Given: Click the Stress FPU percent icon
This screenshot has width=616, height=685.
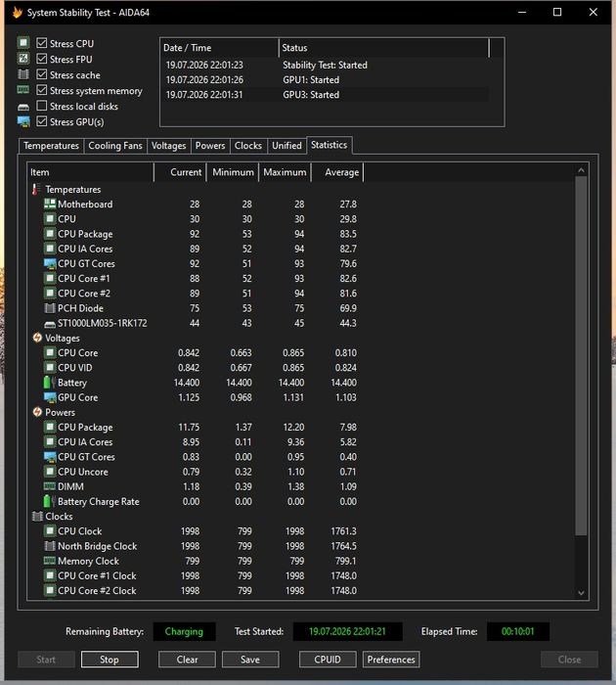Looking at the screenshot, I should pyautogui.click(x=23, y=59).
